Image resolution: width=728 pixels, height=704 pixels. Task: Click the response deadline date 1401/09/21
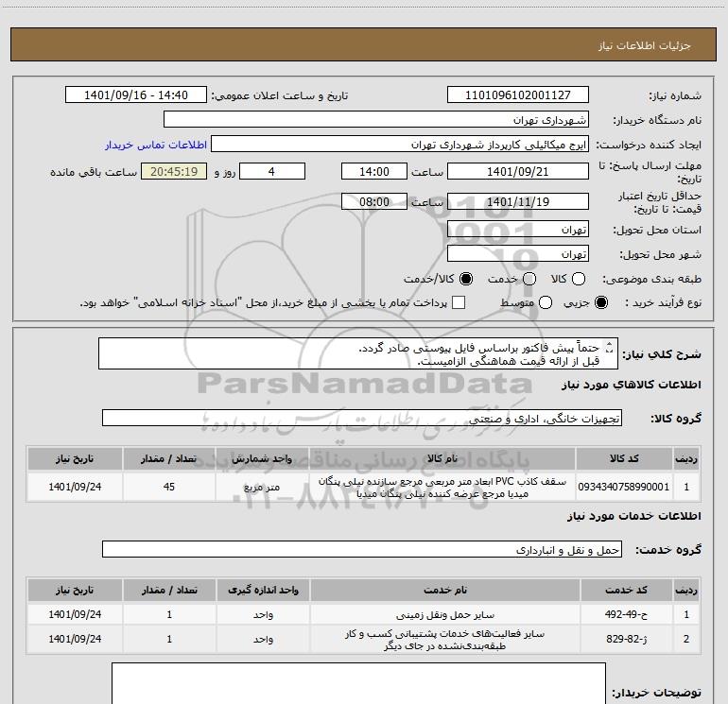[518, 171]
